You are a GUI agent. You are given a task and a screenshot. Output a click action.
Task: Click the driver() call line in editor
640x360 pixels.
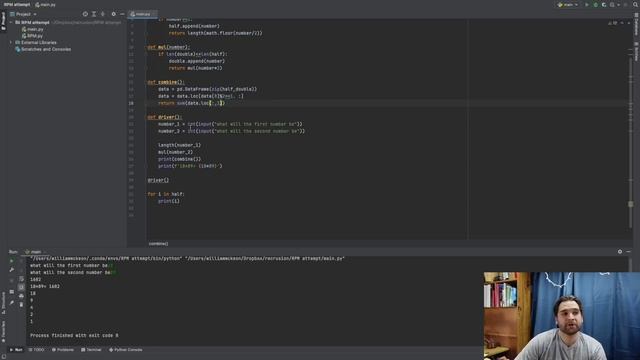tap(158, 180)
